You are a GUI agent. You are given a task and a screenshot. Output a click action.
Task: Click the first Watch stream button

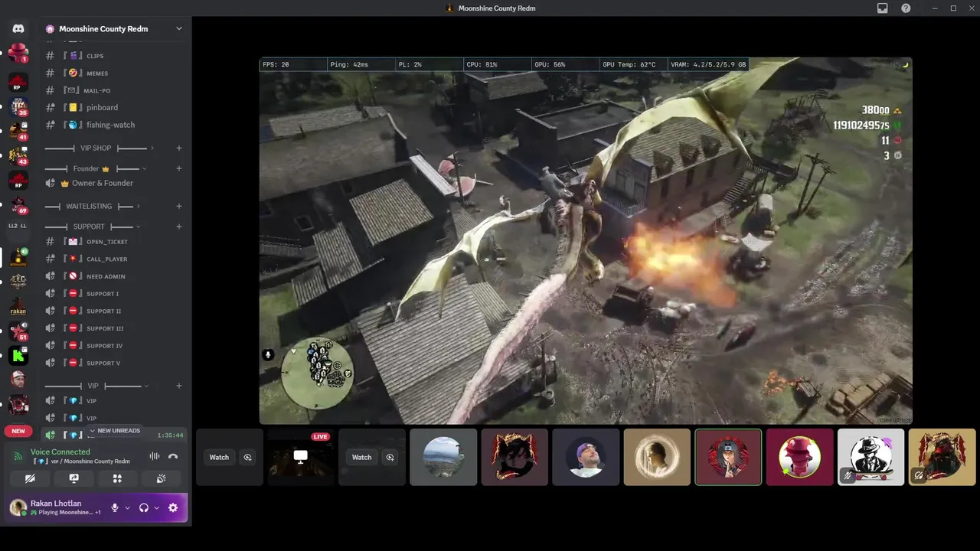(x=219, y=457)
